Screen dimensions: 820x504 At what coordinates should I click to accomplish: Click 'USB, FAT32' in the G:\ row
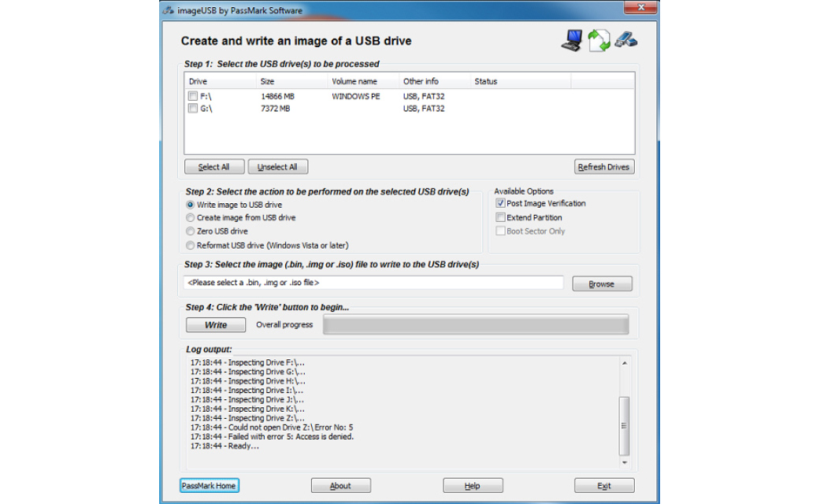(424, 108)
